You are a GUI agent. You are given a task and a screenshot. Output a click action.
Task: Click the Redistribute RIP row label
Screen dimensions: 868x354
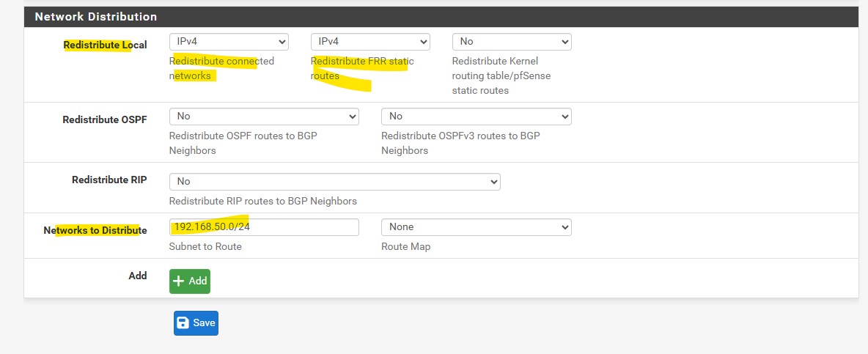[x=109, y=180]
